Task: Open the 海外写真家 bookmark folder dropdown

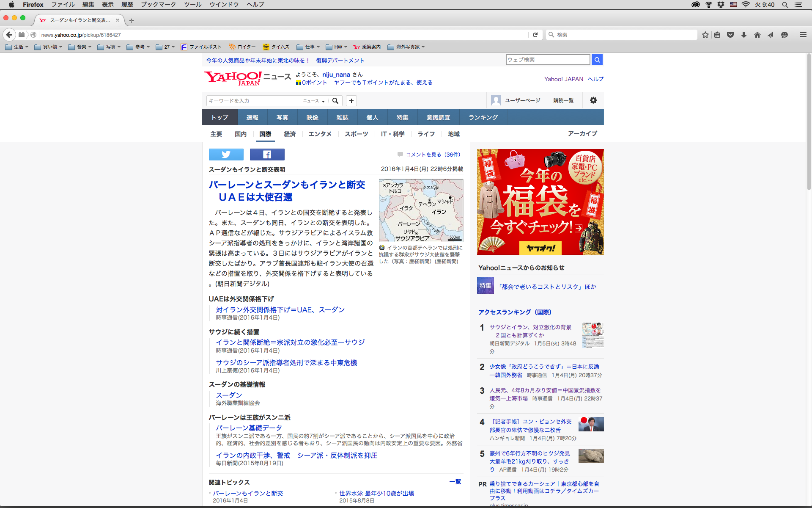Action: (406, 47)
